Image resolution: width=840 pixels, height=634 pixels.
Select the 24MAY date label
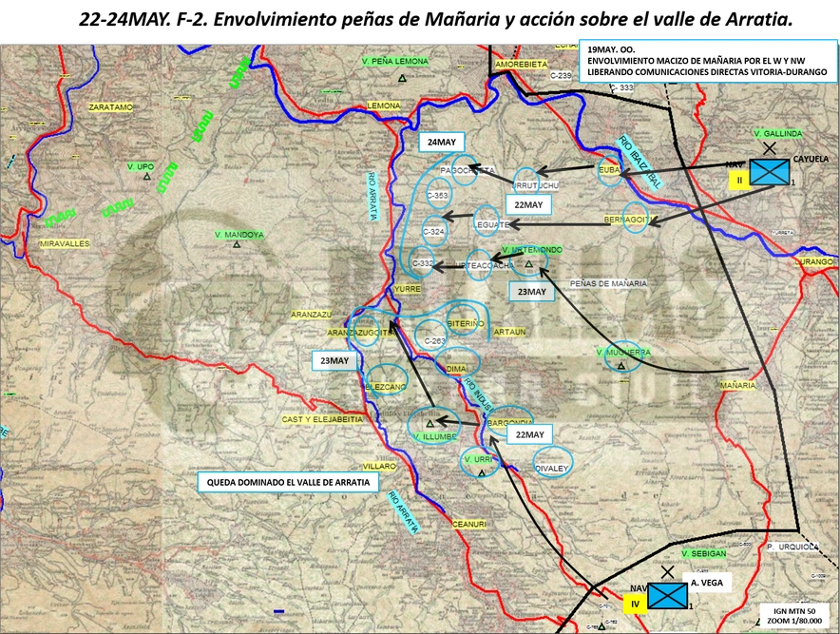tap(442, 142)
